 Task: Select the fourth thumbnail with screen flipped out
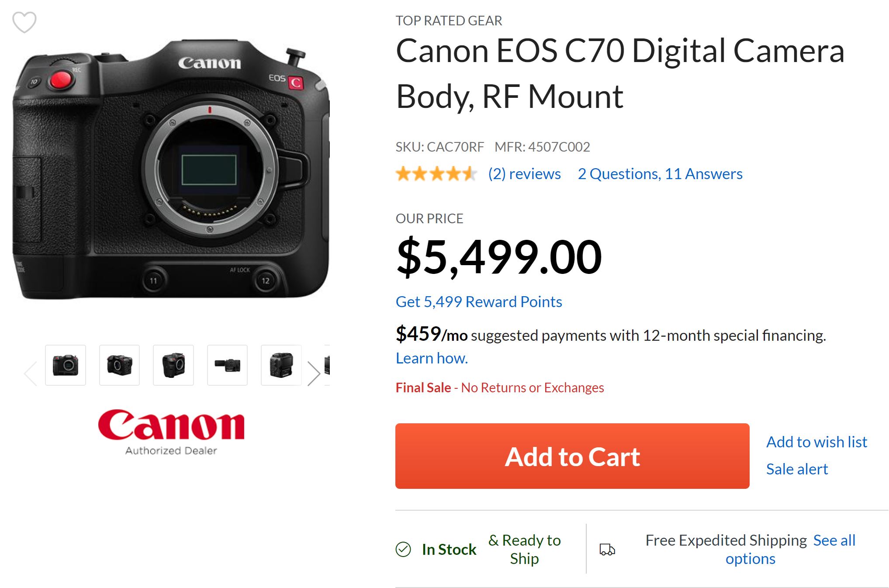pos(227,365)
